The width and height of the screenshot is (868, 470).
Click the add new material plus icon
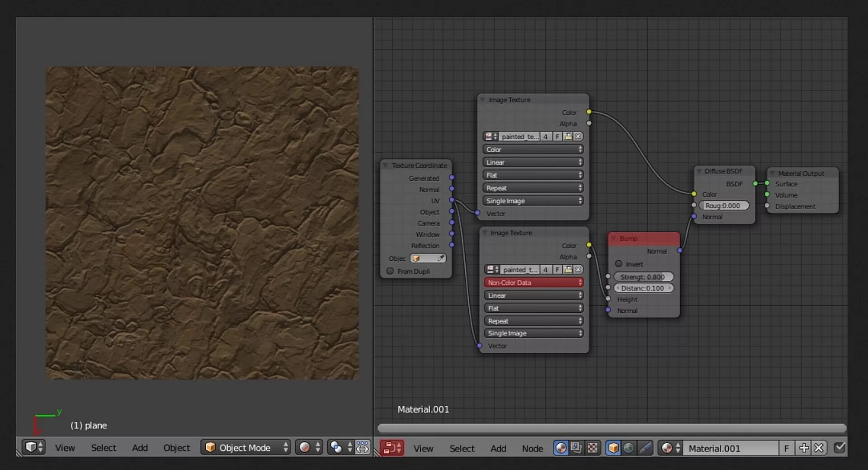804,448
